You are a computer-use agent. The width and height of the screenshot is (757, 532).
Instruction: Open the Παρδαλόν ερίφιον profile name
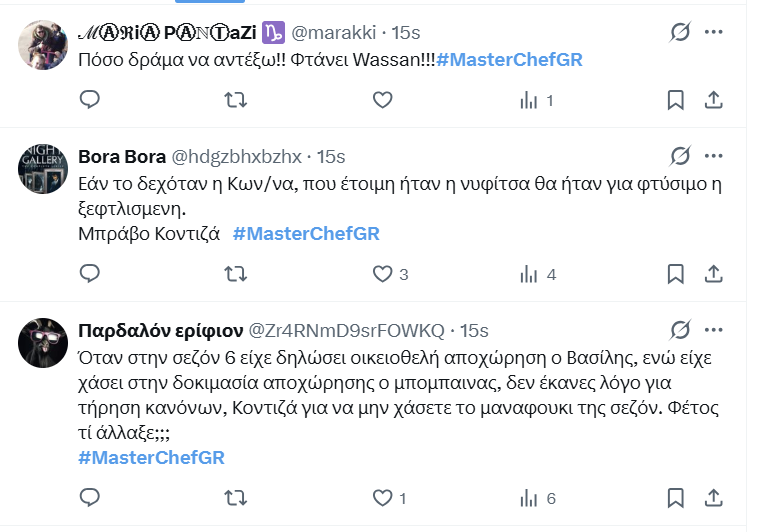[160, 330]
